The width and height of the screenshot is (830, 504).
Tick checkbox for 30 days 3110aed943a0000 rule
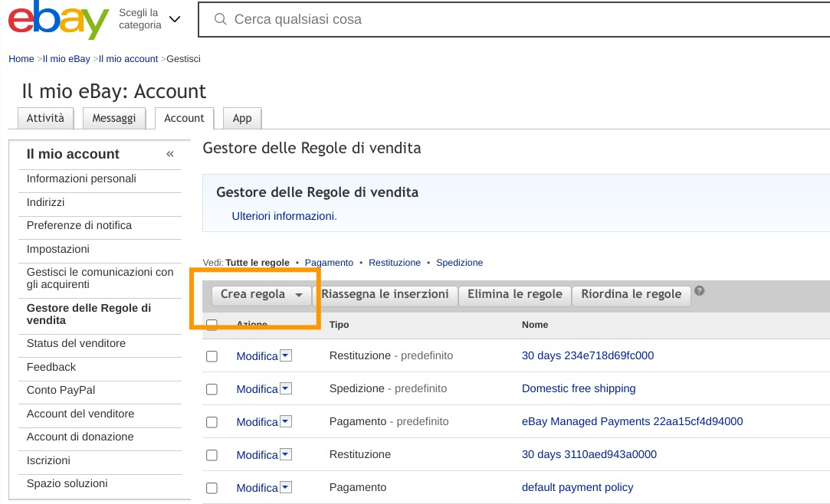point(212,455)
